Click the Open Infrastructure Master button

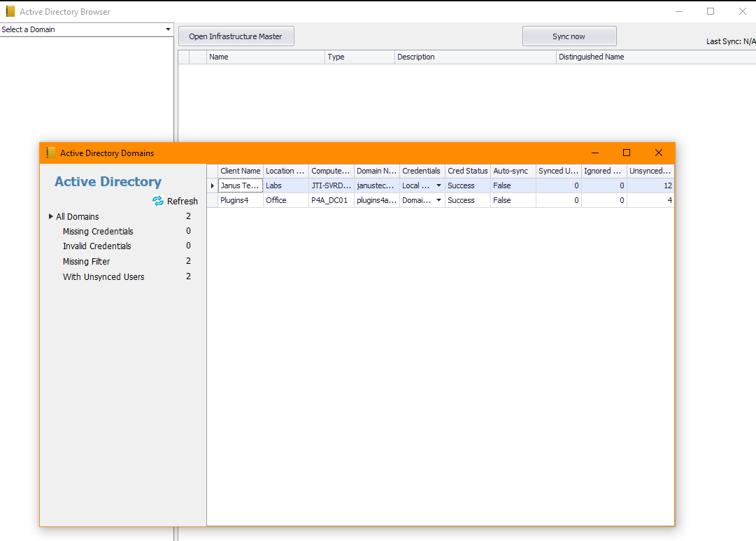coord(236,36)
